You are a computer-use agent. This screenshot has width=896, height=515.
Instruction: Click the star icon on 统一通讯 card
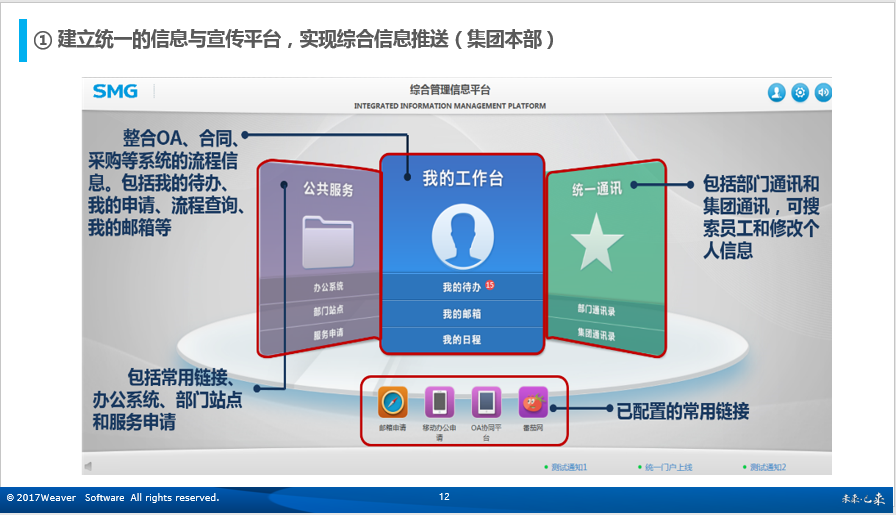point(597,242)
